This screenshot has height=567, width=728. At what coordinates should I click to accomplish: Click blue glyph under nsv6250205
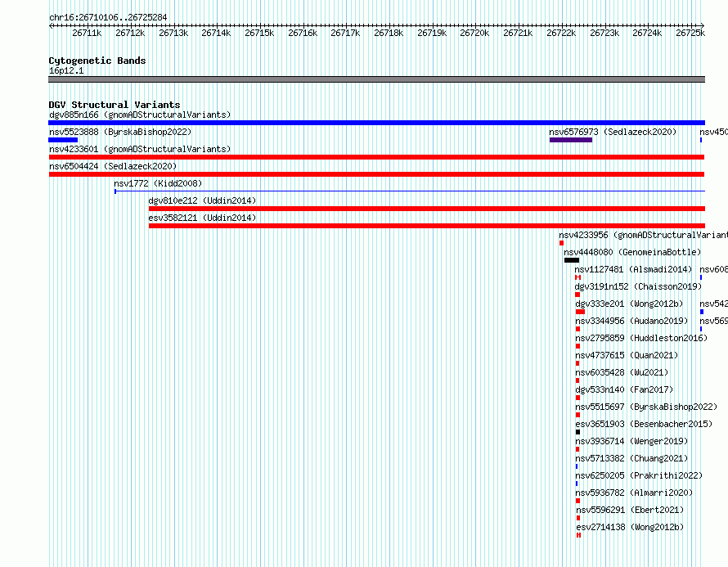pos(577,484)
